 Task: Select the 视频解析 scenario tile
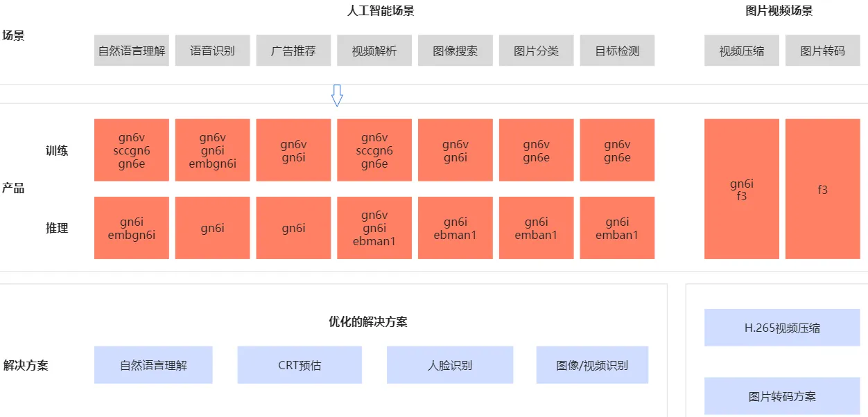click(374, 50)
